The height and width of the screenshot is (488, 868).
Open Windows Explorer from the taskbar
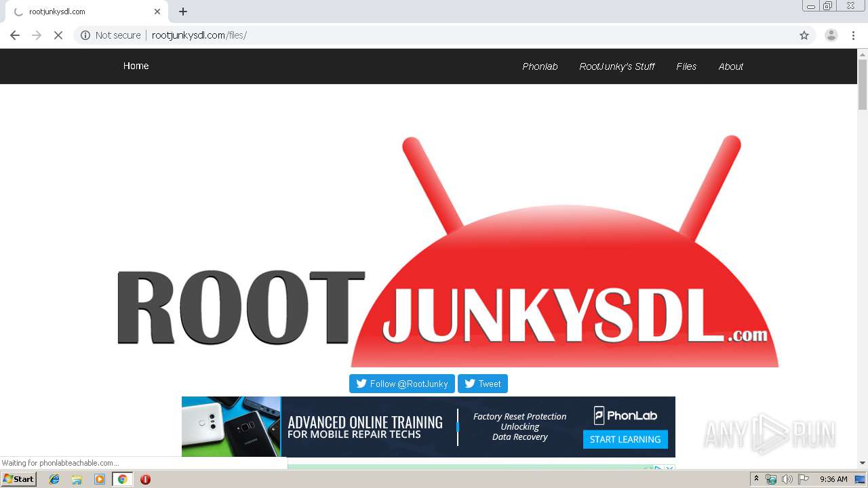click(77, 479)
